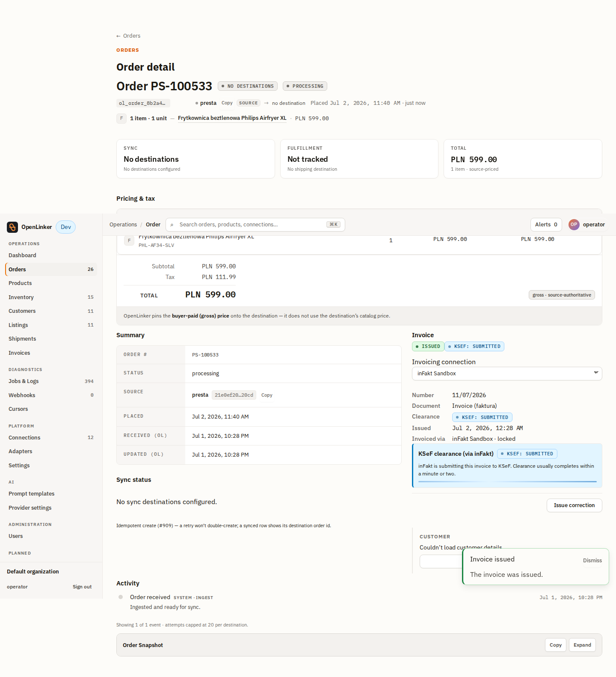Click the gross · source-authoritative tag
This screenshot has width=616, height=677.
[562, 295]
